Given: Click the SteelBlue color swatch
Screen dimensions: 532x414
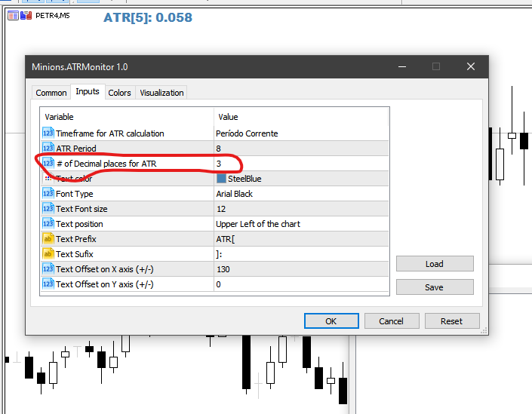Looking at the screenshot, I should click(x=221, y=179).
